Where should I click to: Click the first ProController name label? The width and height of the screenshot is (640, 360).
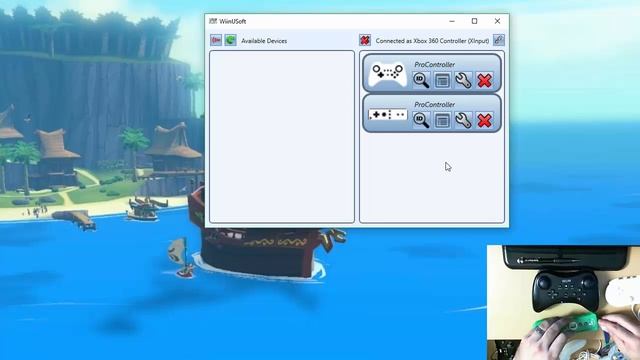tap(434, 64)
